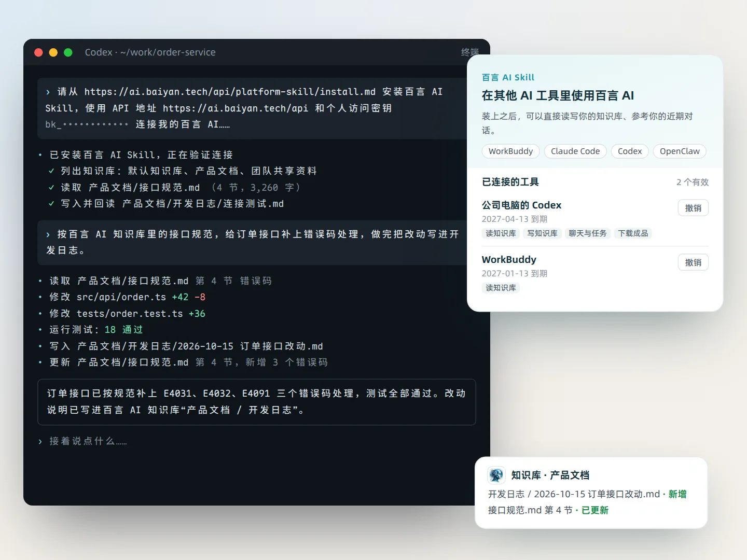Click the 读知识库 tag under WorkBuddy
Viewport: 747px width, 560px height.
pos(501,288)
